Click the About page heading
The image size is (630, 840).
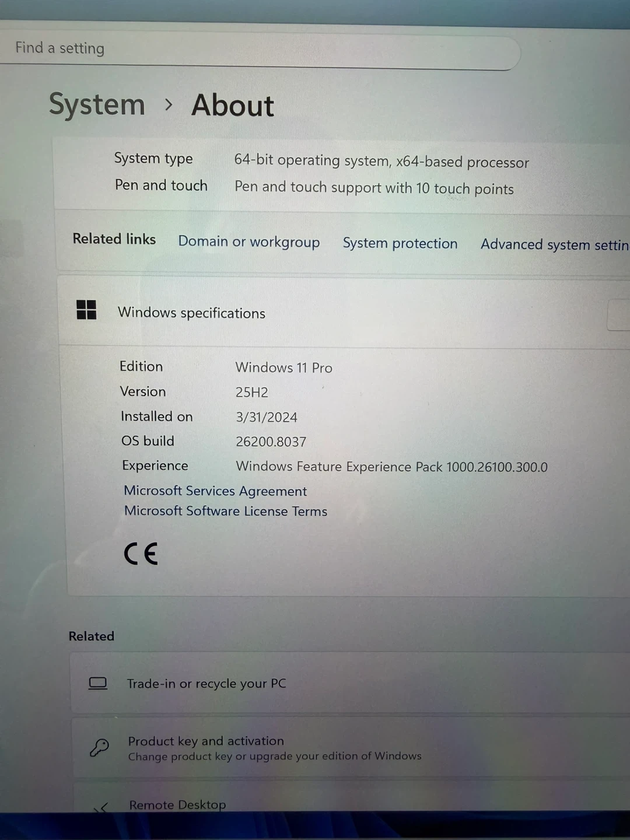(232, 106)
